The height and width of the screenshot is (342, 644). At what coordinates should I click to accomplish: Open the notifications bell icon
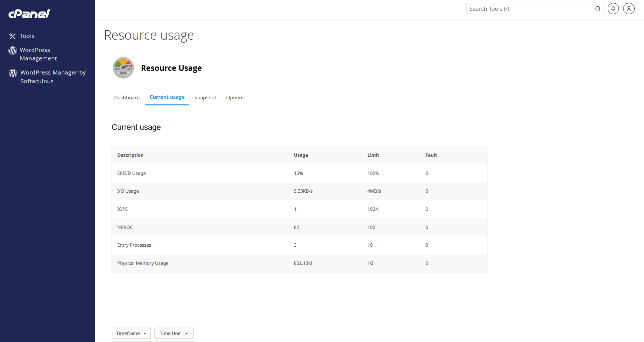[613, 9]
